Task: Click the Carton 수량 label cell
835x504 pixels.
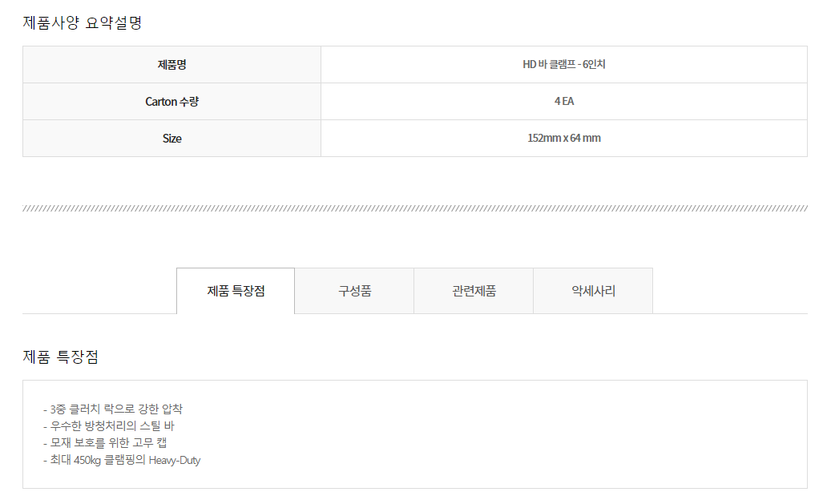Action: point(171,101)
